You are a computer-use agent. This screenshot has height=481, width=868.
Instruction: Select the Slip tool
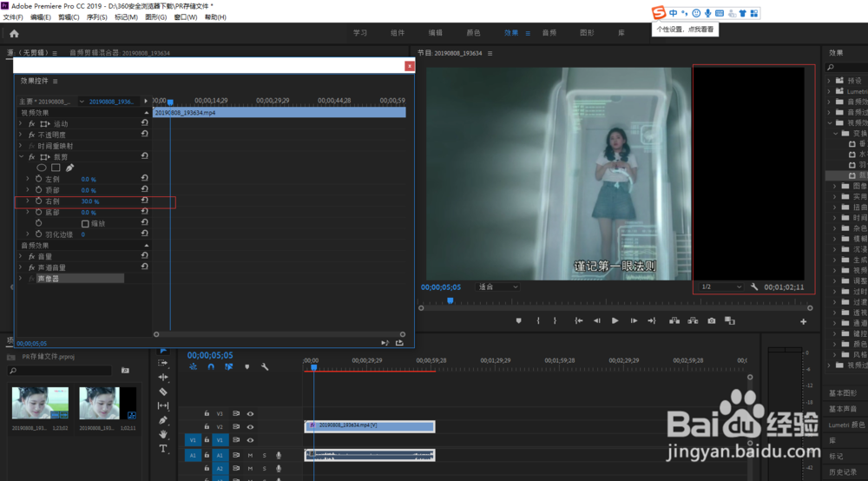click(163, 405)
